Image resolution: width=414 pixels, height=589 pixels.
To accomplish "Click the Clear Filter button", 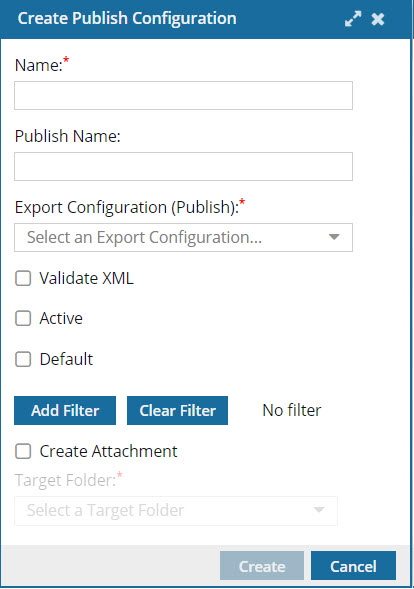I will (x=177, y=410).
